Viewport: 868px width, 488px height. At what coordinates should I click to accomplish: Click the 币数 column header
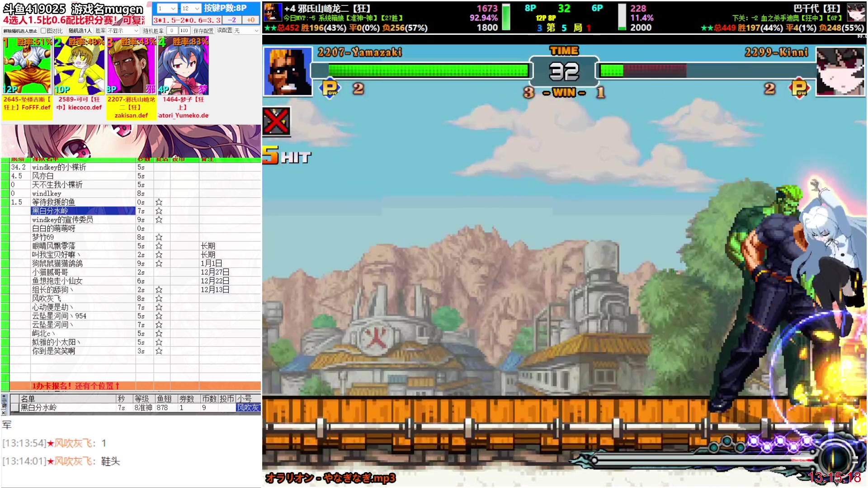[209, 399]
